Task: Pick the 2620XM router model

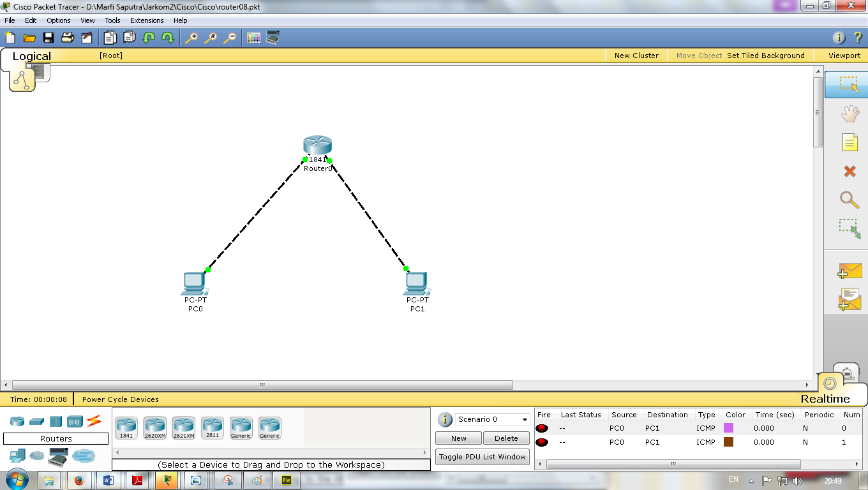Action: tap(154, 427)
